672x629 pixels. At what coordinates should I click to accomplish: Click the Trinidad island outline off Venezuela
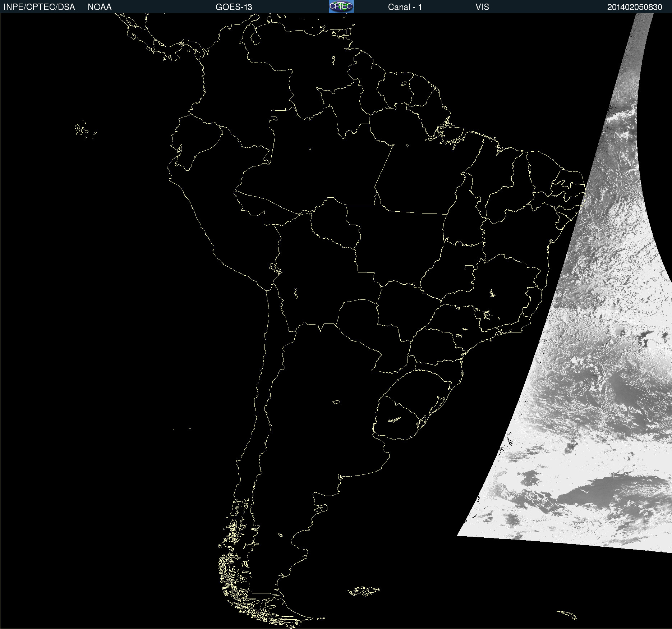click(348, 32)
